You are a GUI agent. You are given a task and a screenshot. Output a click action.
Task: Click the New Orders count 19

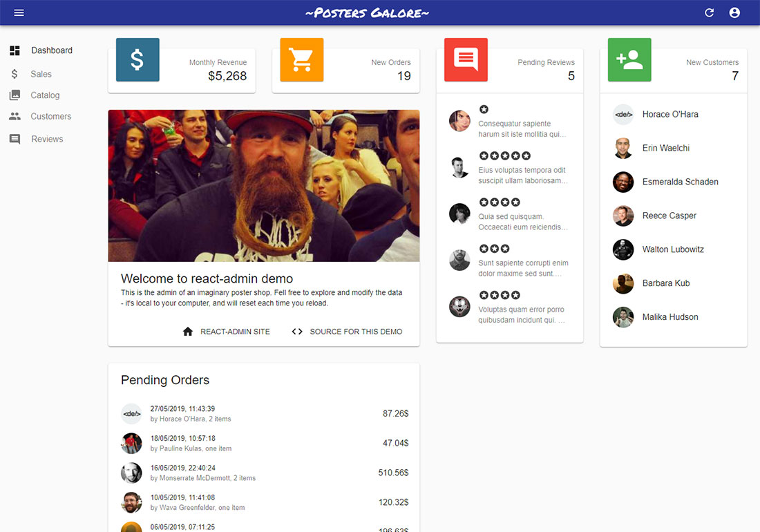pos(404,76)
